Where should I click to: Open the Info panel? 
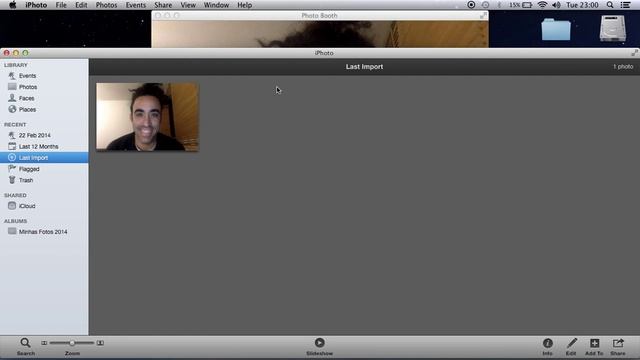pos(548,343)
